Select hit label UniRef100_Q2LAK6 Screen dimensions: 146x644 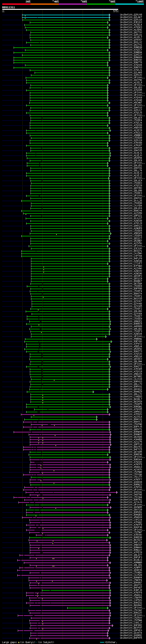pos(131,72)
